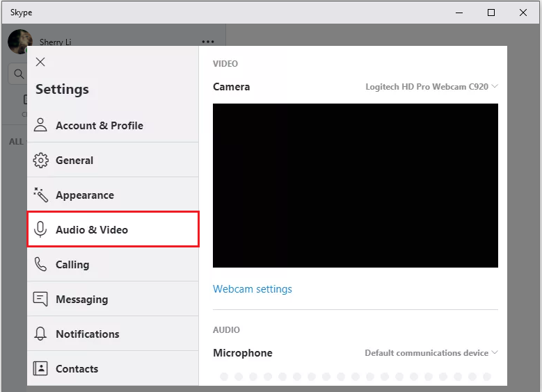Click the Contacts card icon
Viewport: 542px width, 392px height.
pyautogui.click(x=40, y=368)
